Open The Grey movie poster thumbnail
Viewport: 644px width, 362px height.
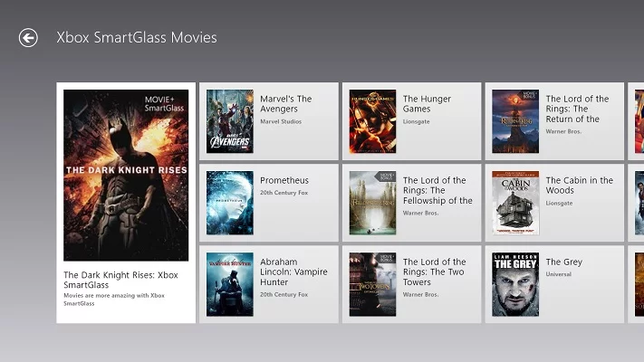tap(515, 284)
